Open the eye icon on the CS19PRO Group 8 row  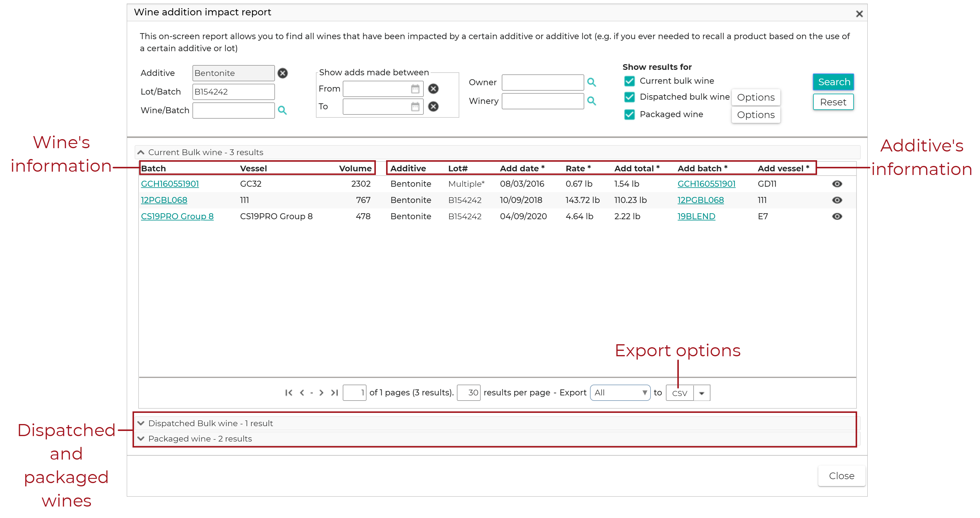tap(837, 216)
